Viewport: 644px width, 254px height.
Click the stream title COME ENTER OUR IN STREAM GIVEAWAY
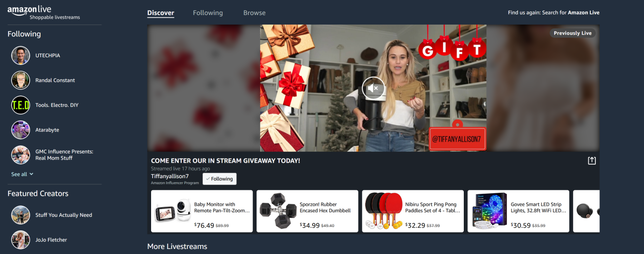[x=225, y=161]
